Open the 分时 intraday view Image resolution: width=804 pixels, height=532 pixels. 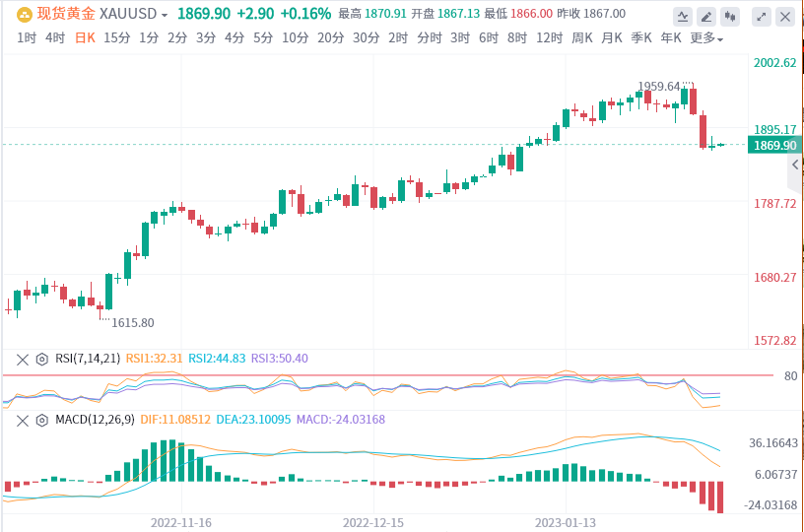pos(430,37)
